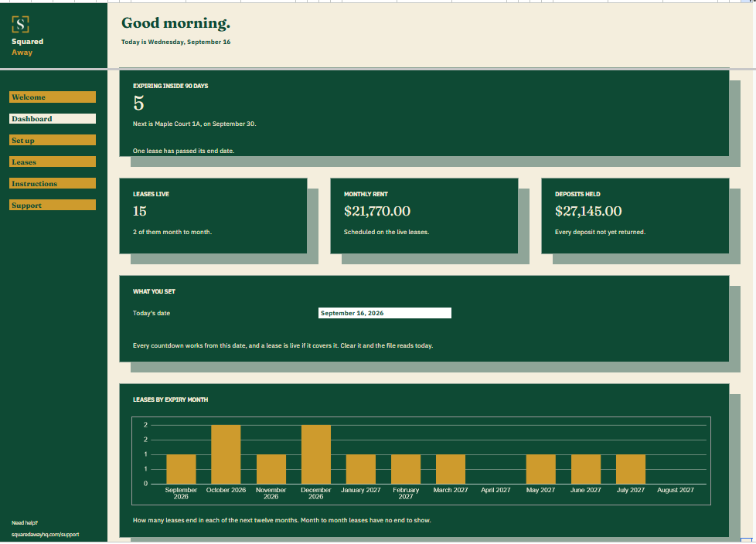
Task: Select the May 2027 chart bar
Action: coord(540,469)
